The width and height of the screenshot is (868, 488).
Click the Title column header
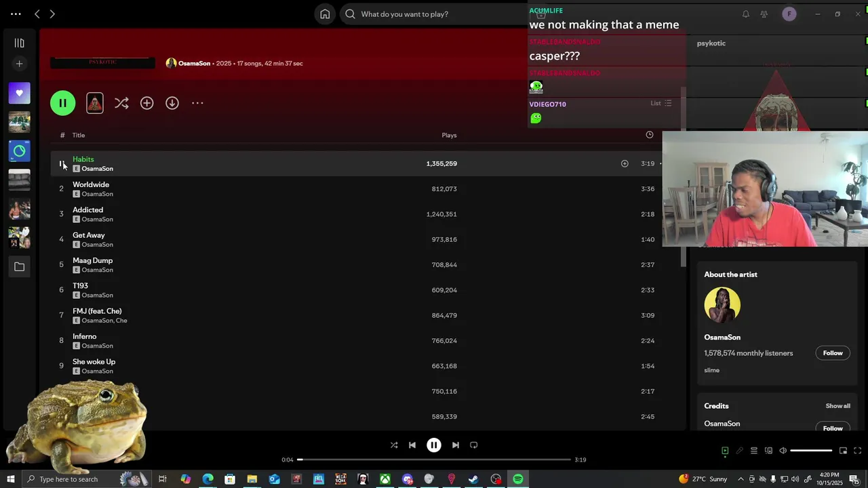coord(79,135)
